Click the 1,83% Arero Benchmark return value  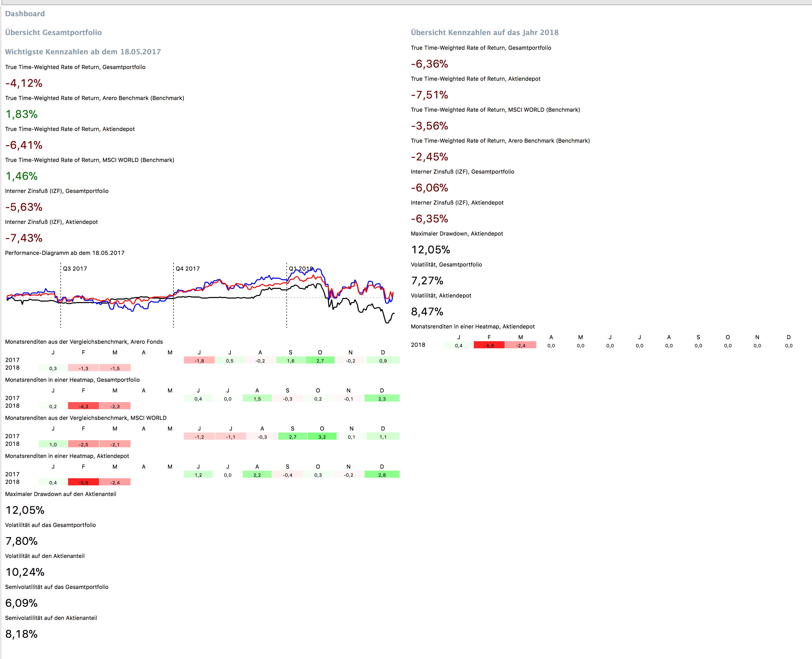(x=21, y=114)
